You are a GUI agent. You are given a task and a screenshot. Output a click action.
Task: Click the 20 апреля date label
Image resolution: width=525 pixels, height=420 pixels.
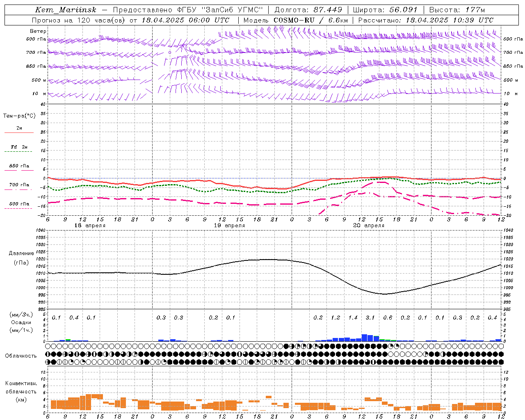(369, 226)
